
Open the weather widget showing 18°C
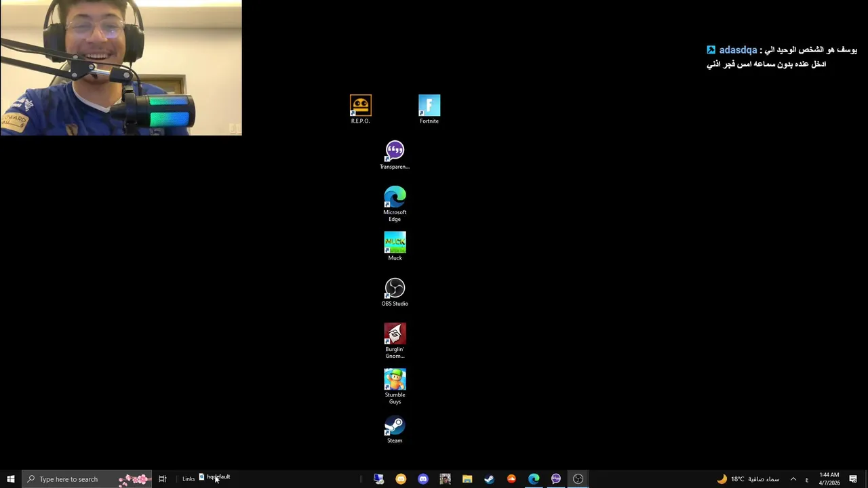(x=748, y=479)
